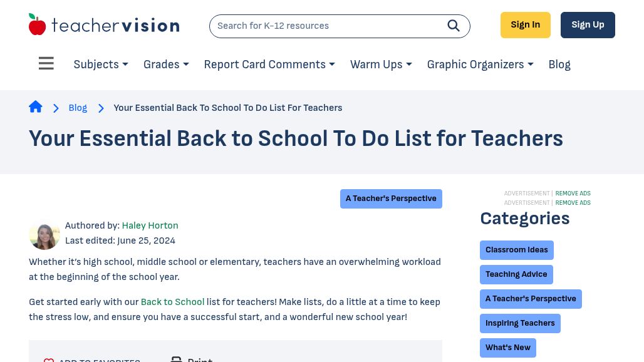Expand the Subjects dropdown menu
Viewport: 644px width, 362px height.
click(x=101, y=65)
